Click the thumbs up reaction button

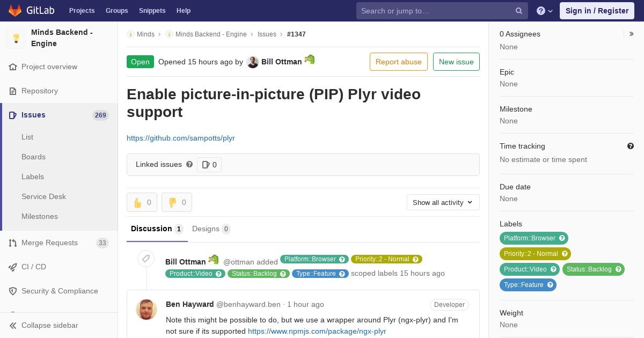click(142, 202)
